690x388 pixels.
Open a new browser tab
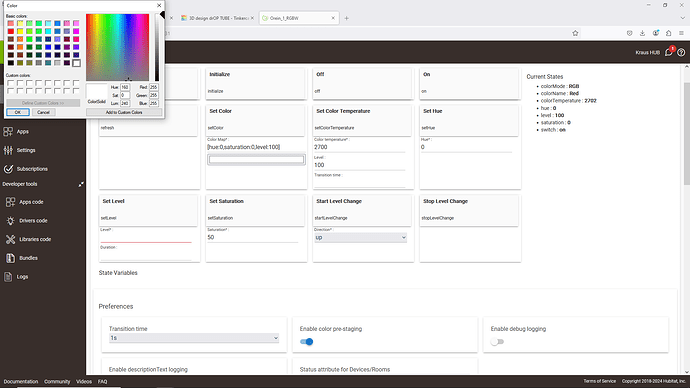point(346,18)
